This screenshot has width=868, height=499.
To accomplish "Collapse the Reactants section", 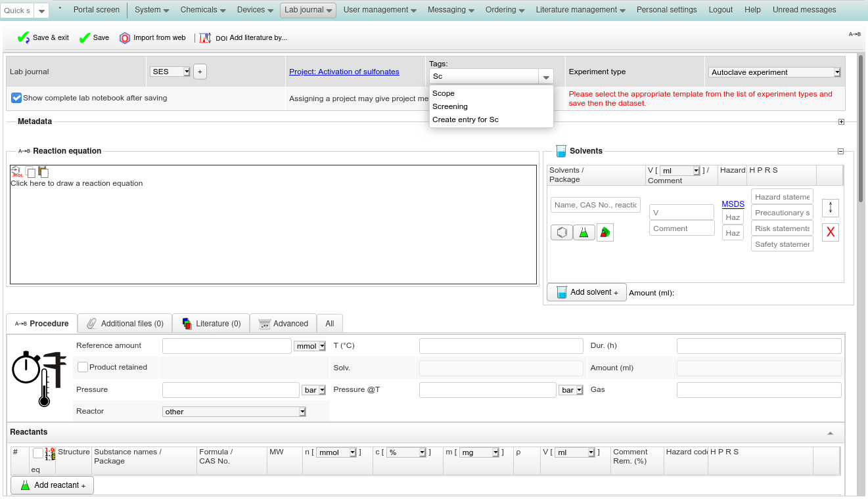I will tap(831, 433).
